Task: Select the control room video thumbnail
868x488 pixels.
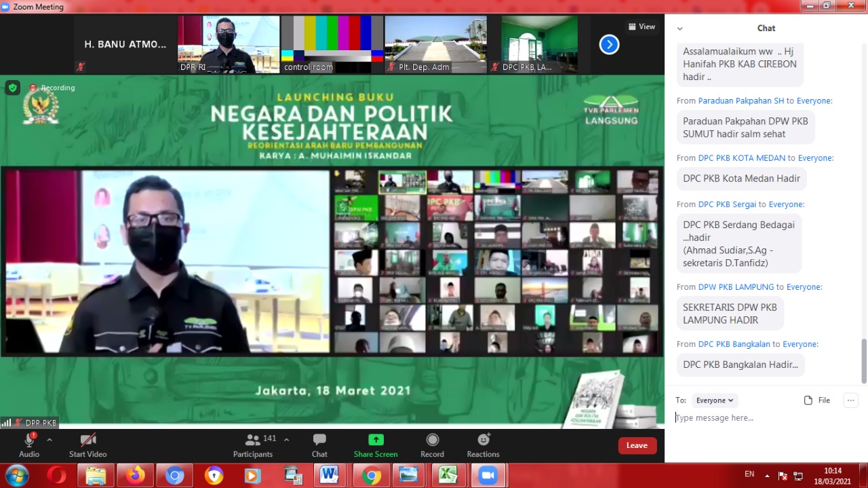Action: [332, 45]
